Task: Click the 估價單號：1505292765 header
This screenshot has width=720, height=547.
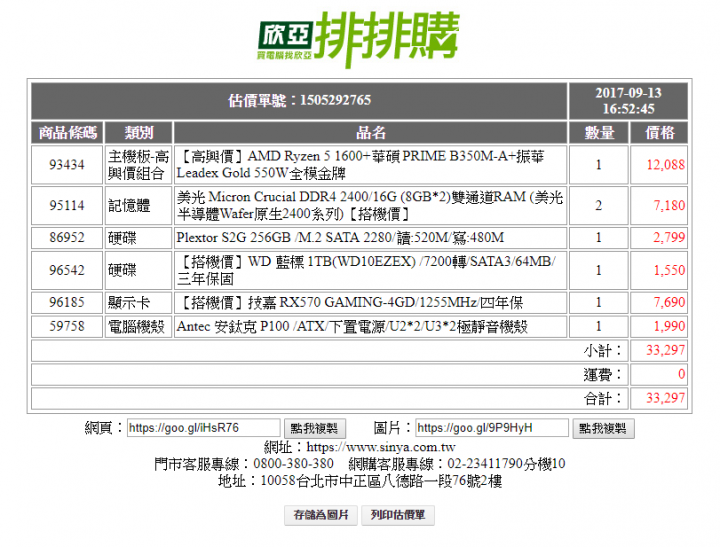Action: coord(299,101)
